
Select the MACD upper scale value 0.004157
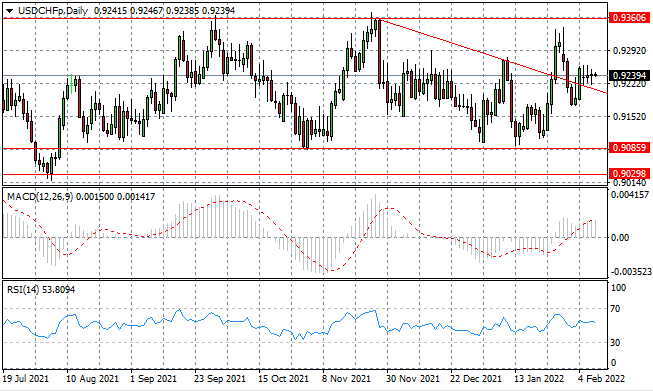click(631, 194)
